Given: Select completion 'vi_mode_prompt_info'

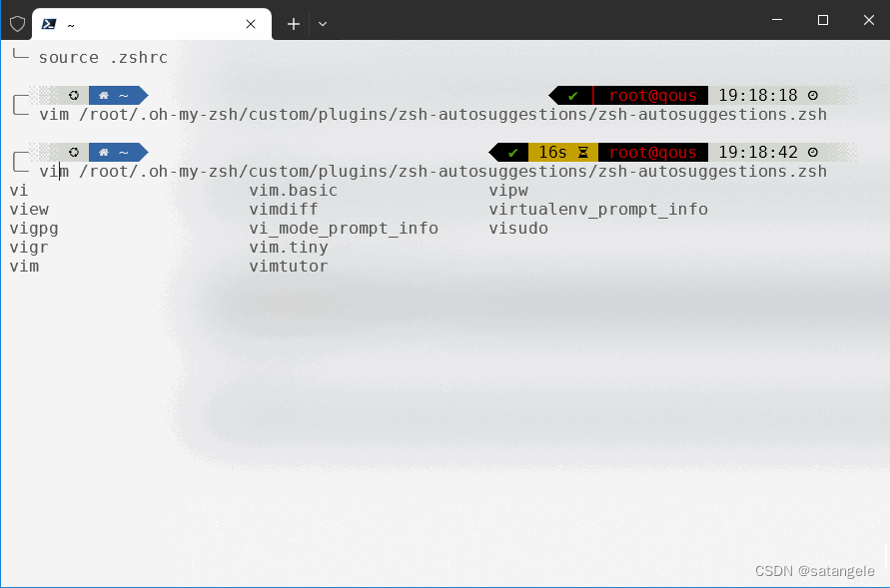Looking at the screenshot, I should [344, 229].
